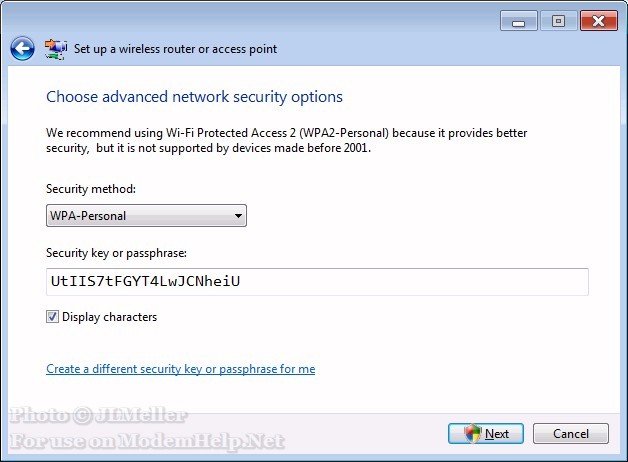Click the "Choose advanced network security options" heading
Viewport: 628px width, 462px height.
pyautogui.click(x=195, y=97)
